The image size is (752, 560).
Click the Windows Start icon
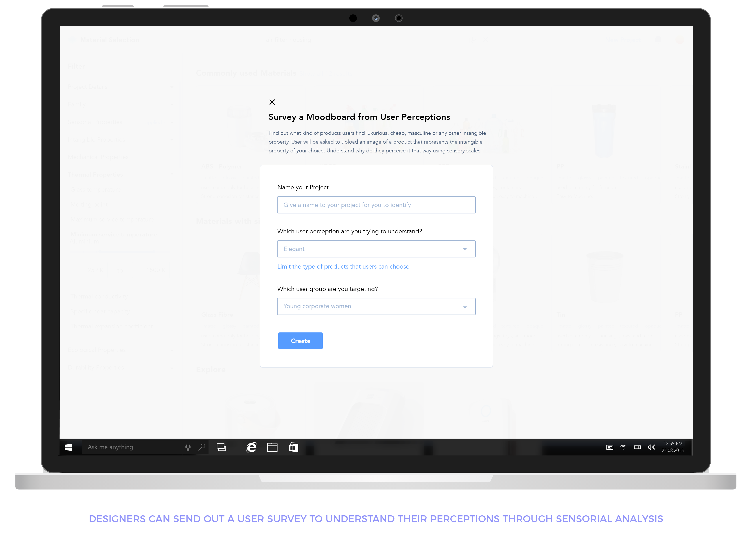point(68,447)
